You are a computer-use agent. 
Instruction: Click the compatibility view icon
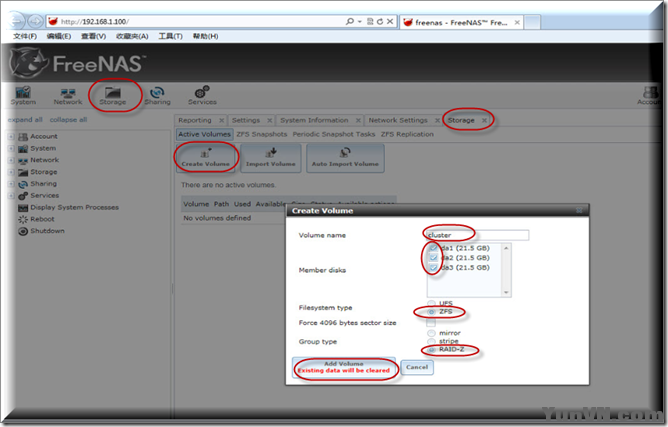tap(370, 21)
